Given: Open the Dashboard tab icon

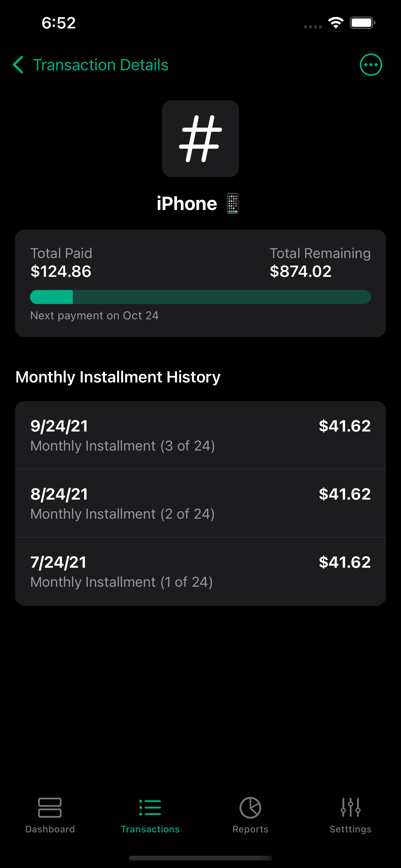Looking at the screenshot, I should (50, 807).
